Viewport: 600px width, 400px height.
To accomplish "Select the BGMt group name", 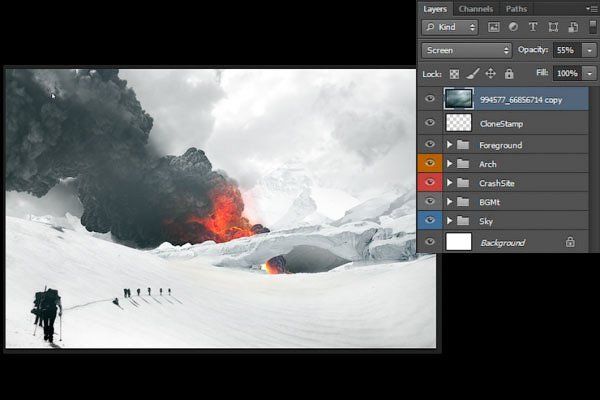I will coord(489,202).
